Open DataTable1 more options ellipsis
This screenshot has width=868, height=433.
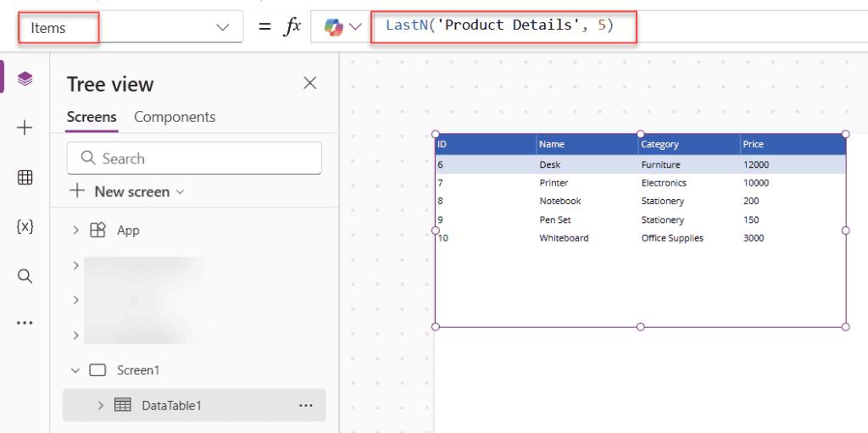306,405
